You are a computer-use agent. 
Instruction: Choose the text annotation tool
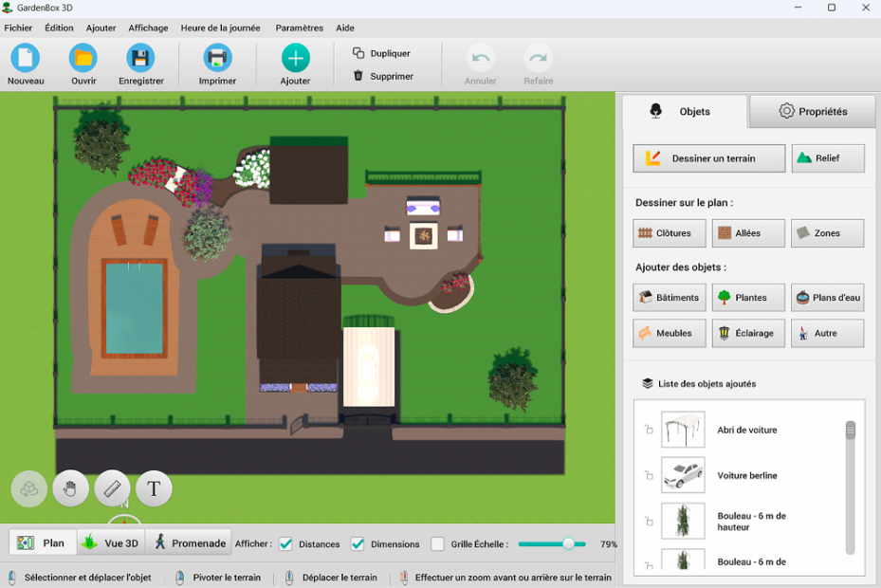[154, 489]
